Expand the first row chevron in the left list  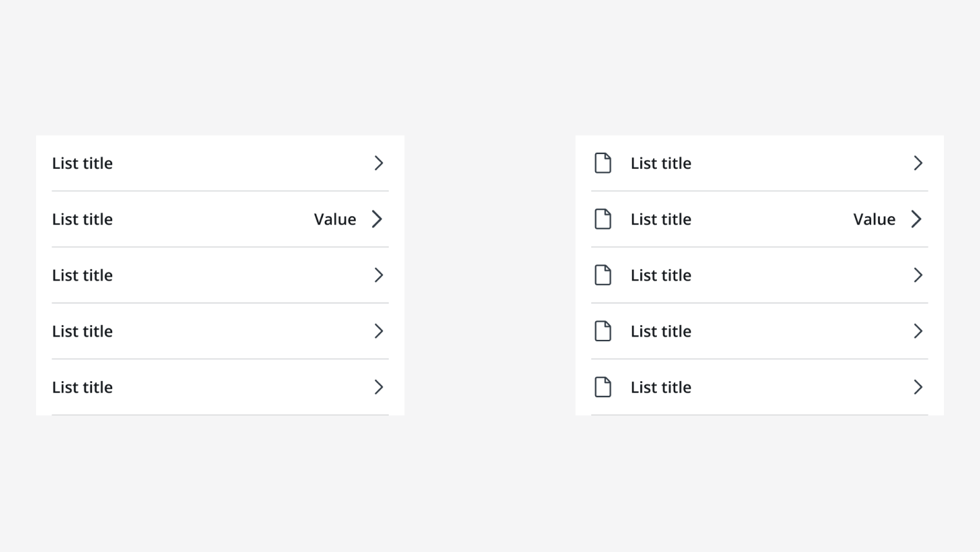click(x=378, y=163)
